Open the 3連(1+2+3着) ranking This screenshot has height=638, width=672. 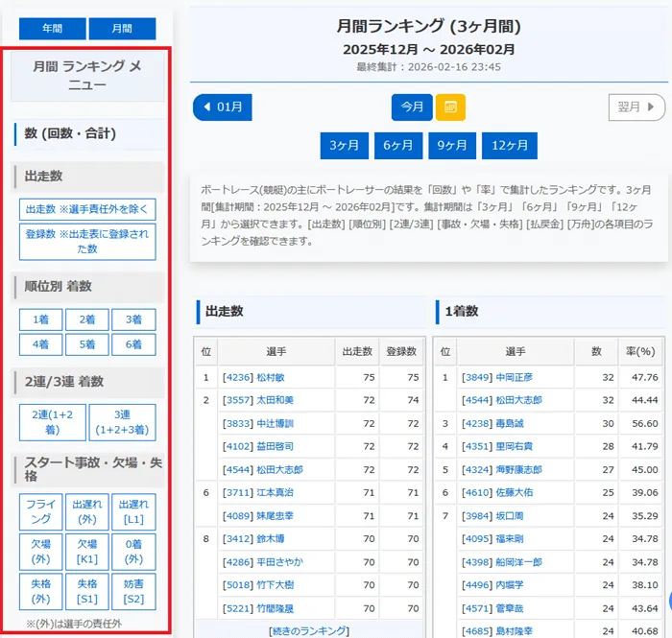click(x=122, y=422)
